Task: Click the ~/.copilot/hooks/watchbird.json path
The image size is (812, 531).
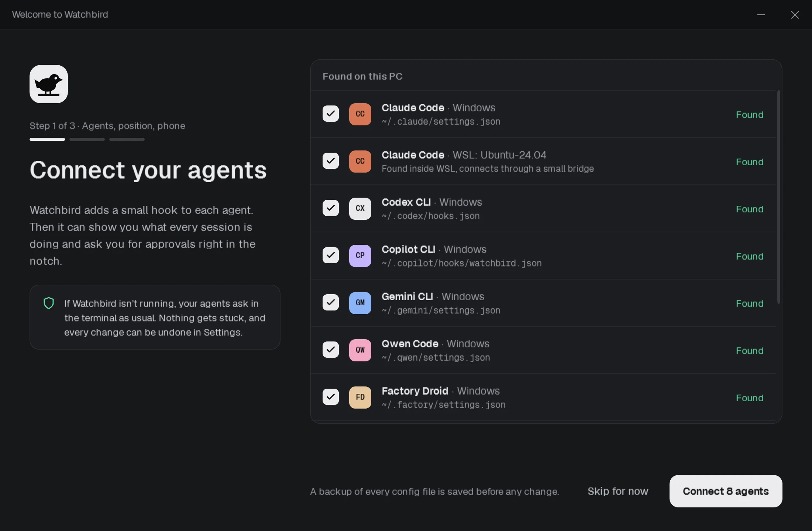Action: (x=462, y=263)
